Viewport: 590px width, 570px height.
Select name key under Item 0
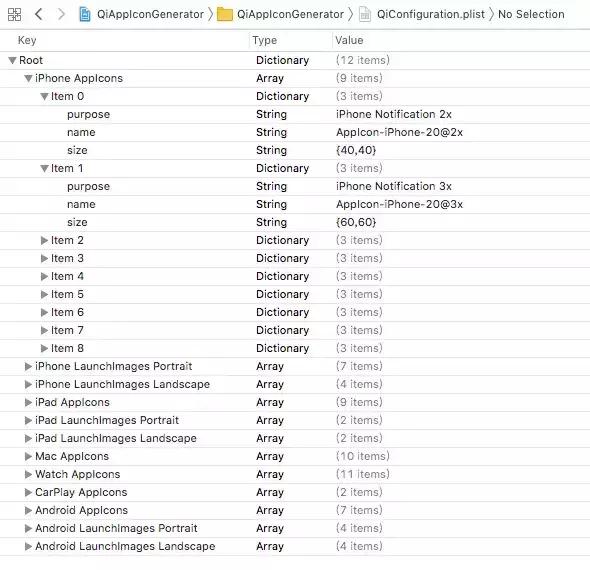pyautogui.click(x=81, y=132)
